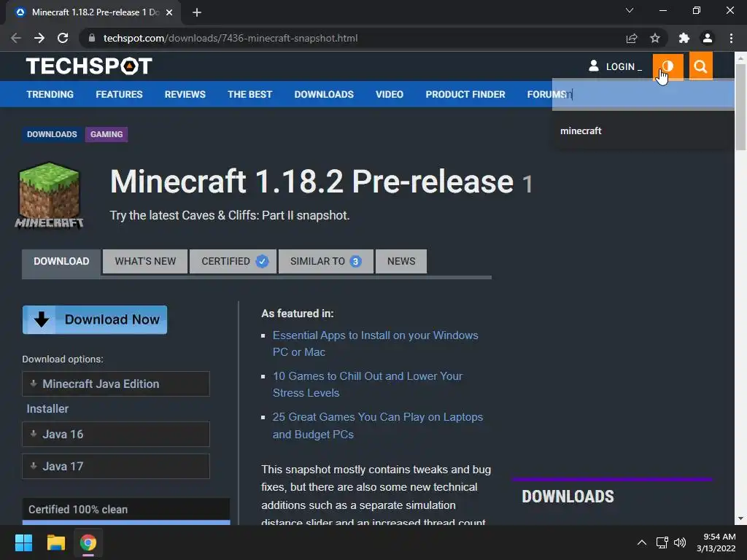Click into the site search input field

click(643, 94)
